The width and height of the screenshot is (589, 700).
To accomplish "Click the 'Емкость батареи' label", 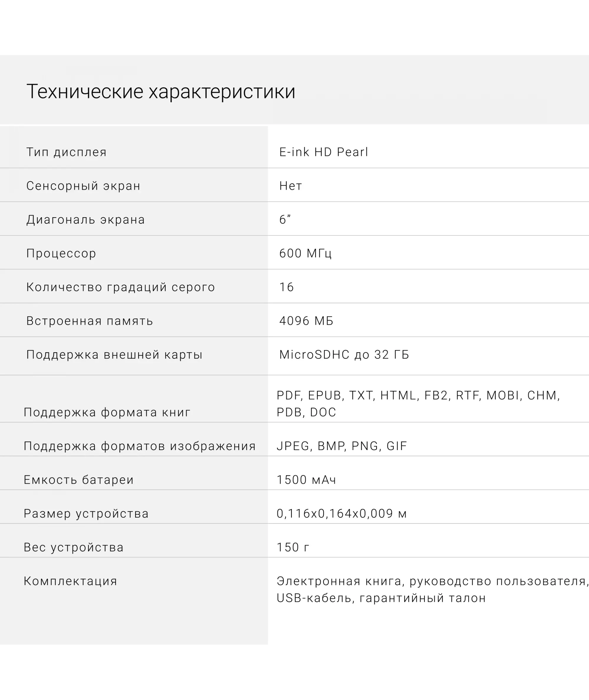I will (x=78, y=480).
